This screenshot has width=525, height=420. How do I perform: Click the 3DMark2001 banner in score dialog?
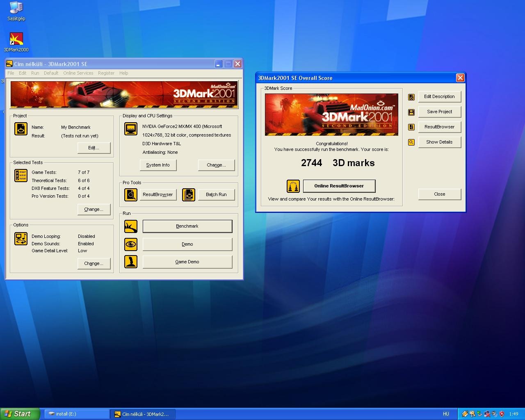331,114
